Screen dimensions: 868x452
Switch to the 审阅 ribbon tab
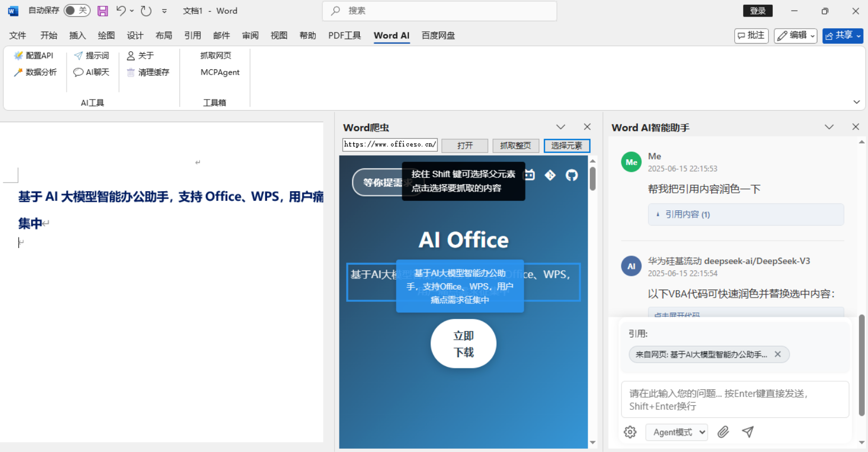click(x=250, y=36)
